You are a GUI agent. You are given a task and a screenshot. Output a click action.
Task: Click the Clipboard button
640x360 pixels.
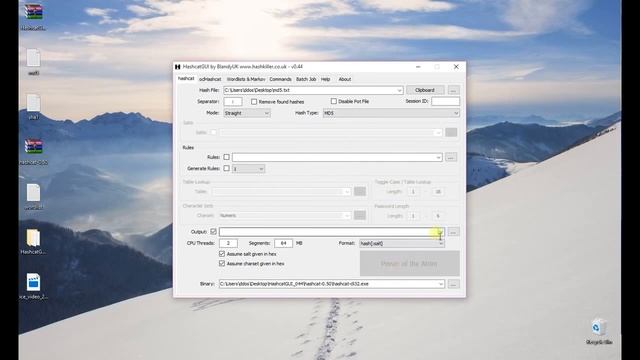click(424, 90)
